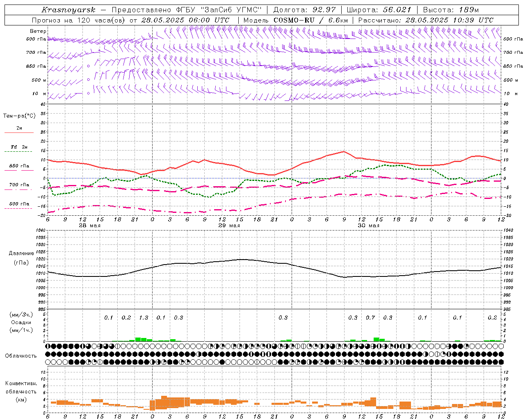Click the '(мм/1ч.)' precipitation unit label
525x420 pixels.
coord(21,330)
